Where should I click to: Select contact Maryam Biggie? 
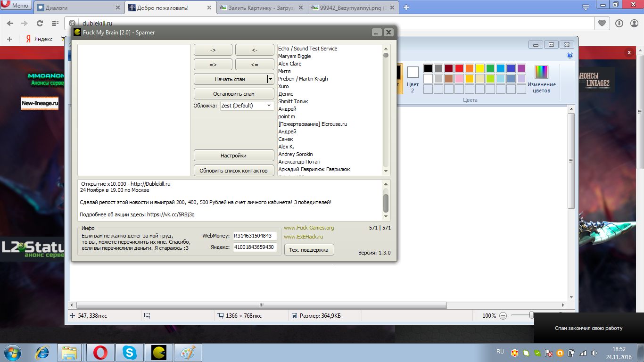point(295,56)
